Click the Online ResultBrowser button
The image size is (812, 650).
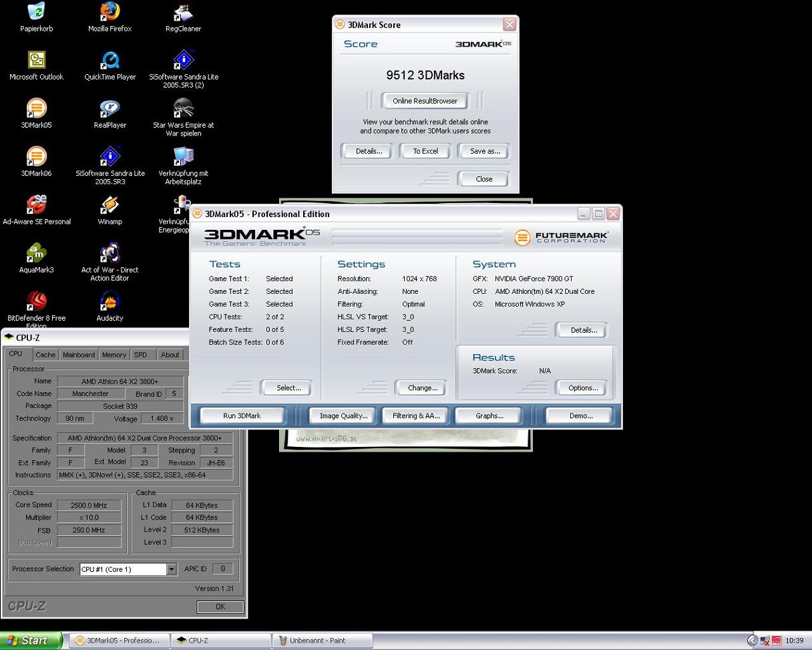425,101
